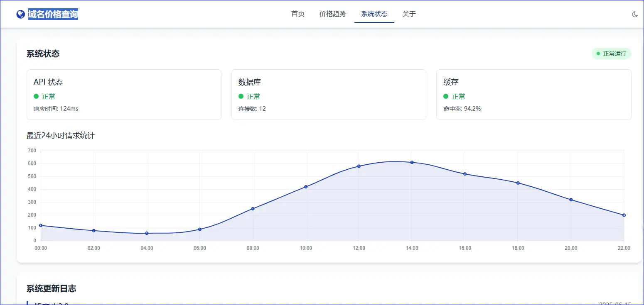644x305 pixels.
Task: Click the 14:00 peak data point
Action: pyautogui.click(x=412, y=162)
